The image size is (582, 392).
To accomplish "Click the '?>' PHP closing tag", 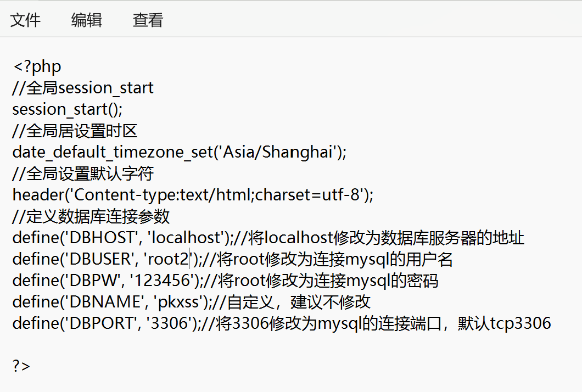I will pyautogui.click(x=21, y=366).
